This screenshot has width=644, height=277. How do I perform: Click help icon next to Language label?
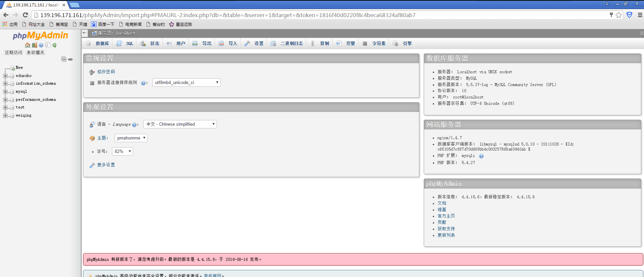(x=134, y=125)
